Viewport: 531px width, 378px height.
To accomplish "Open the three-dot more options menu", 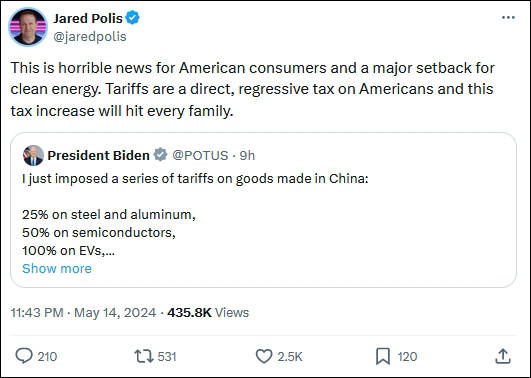I will coord(508,17).
